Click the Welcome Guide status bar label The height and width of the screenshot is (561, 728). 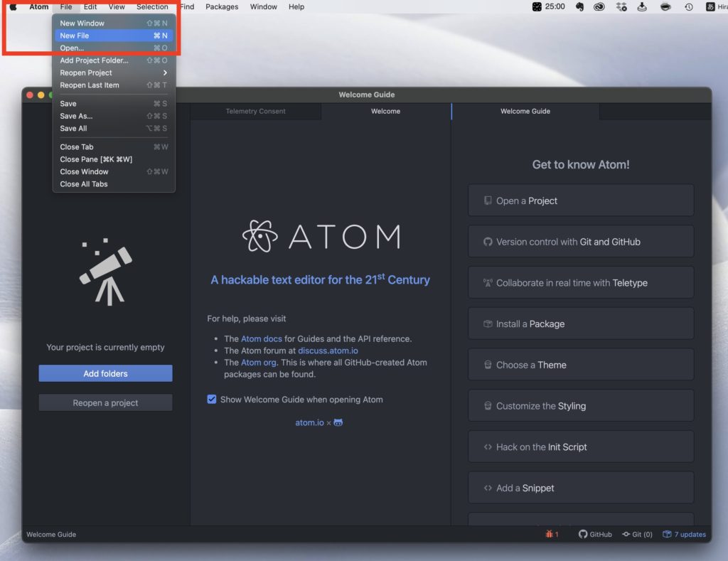pyautogui.click(x=51, y=534)
